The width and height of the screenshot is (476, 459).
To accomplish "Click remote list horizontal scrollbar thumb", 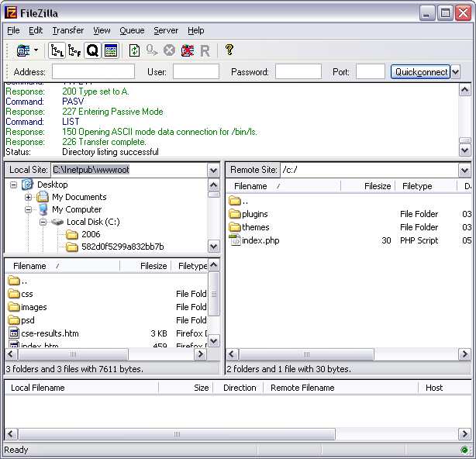I will (x=306, y=354).
